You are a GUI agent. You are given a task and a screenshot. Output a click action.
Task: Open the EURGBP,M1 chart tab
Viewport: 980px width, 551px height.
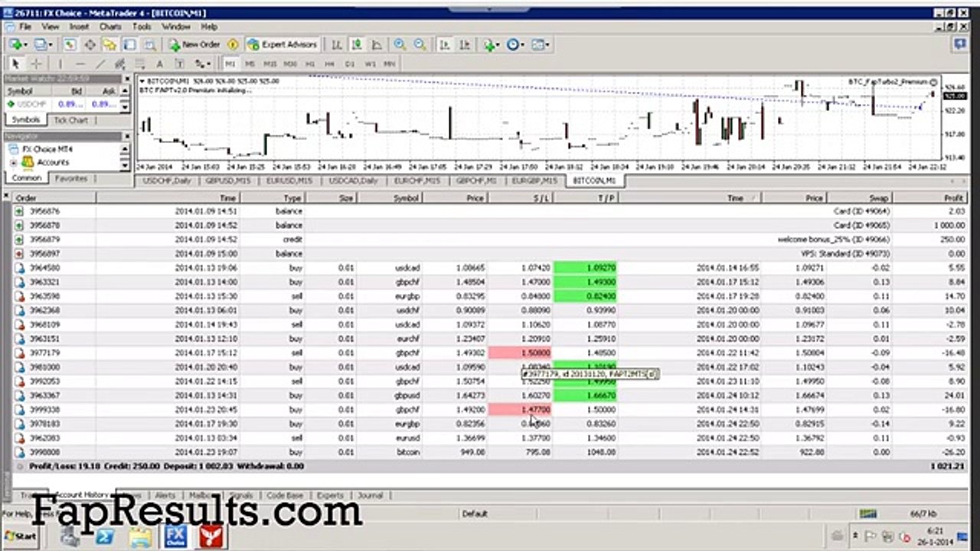pos(535,181)
